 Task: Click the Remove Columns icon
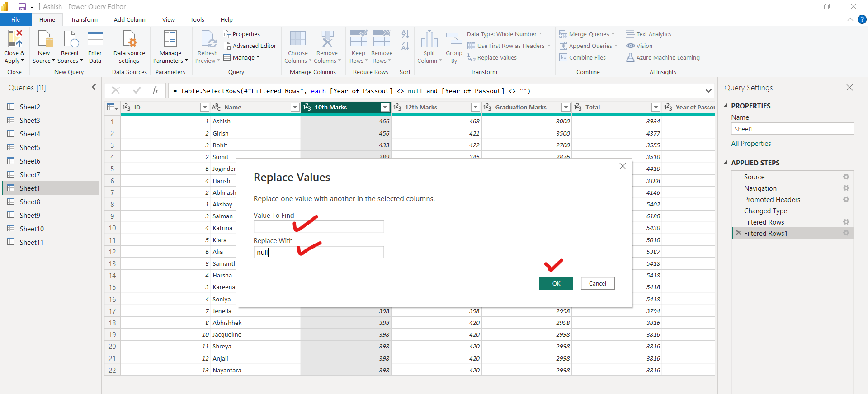[x=327, y=39]
